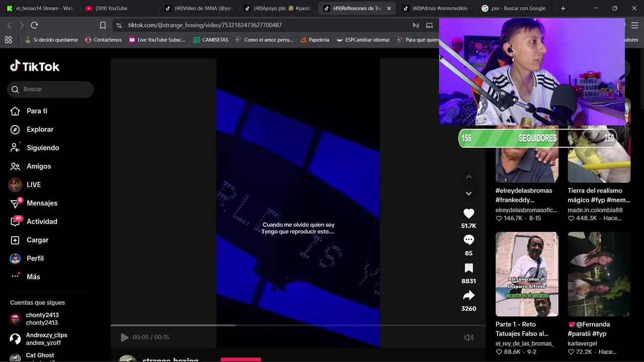The width and height of the screenshot is (644, 362).
Task: Close the Reflexiones tab
Action: pyautogui.click(x=388, y=9)
